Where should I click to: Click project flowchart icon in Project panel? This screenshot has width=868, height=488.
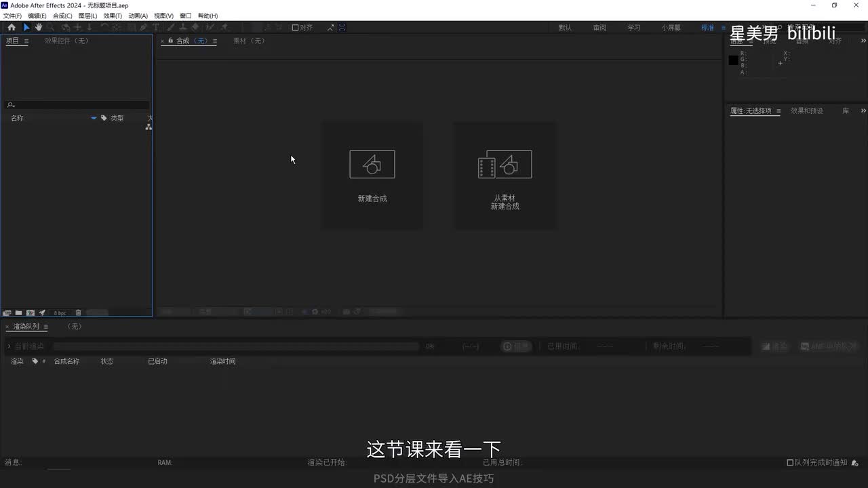pos(149,127)
